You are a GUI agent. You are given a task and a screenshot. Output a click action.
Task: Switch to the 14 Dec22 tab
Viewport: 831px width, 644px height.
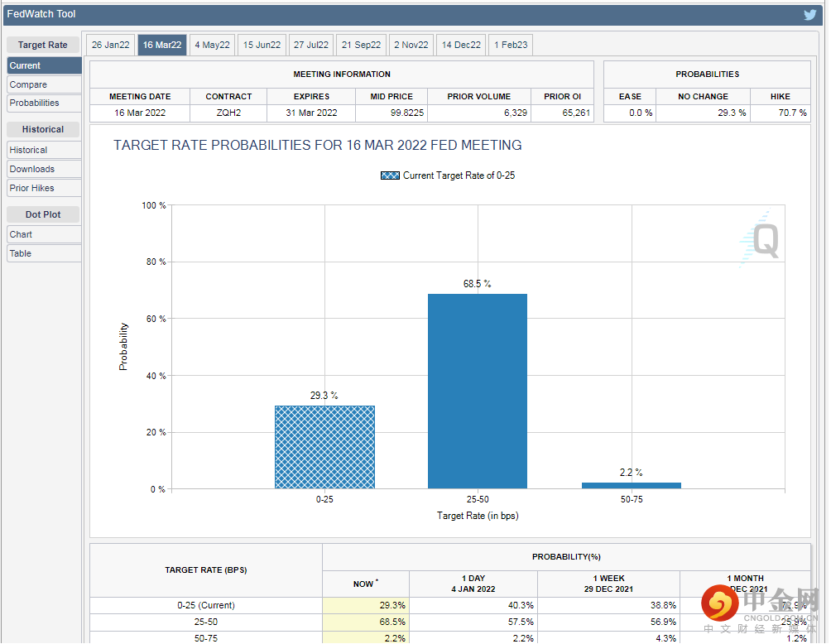461,45
